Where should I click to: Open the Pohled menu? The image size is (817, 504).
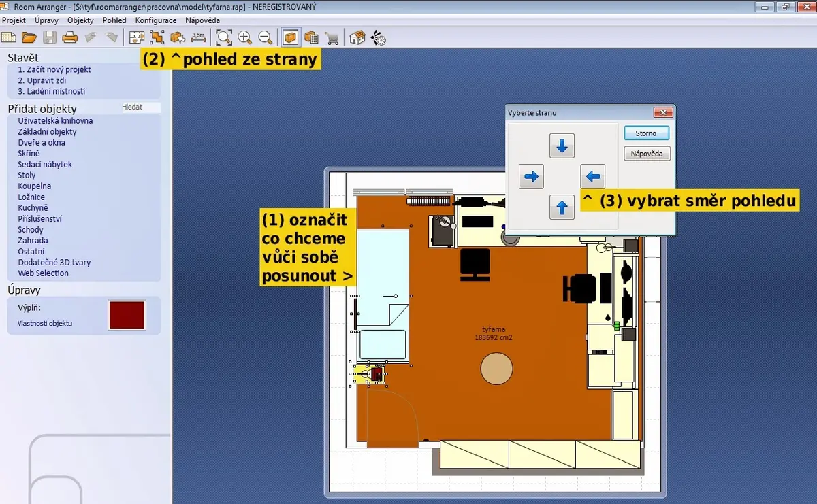(114, 20)
